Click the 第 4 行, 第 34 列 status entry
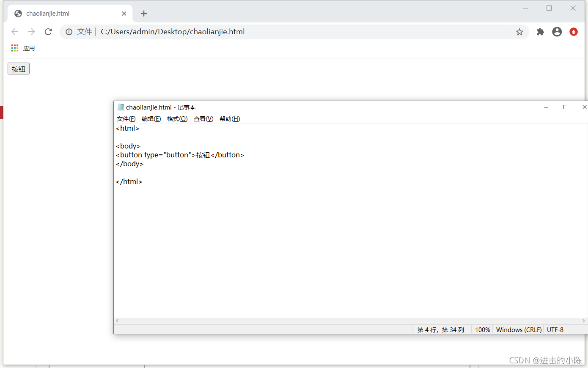The image size is (588, 368). (x=441, y=330)
